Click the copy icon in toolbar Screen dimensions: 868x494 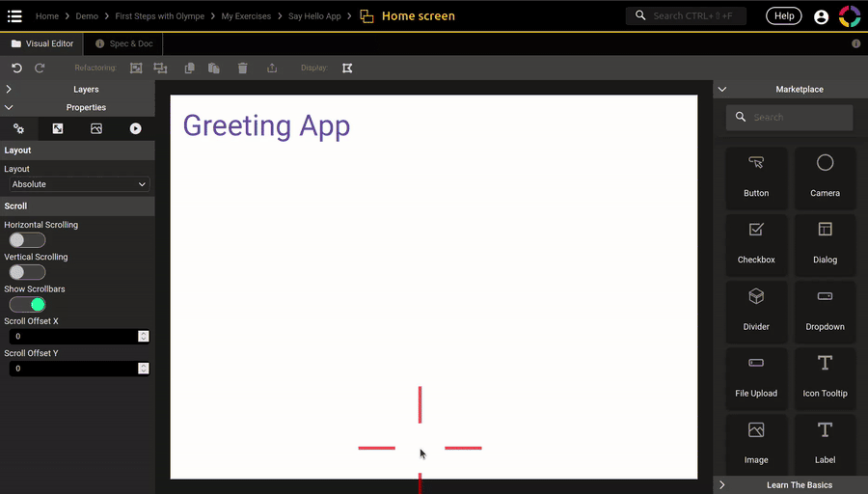(189, 69)
